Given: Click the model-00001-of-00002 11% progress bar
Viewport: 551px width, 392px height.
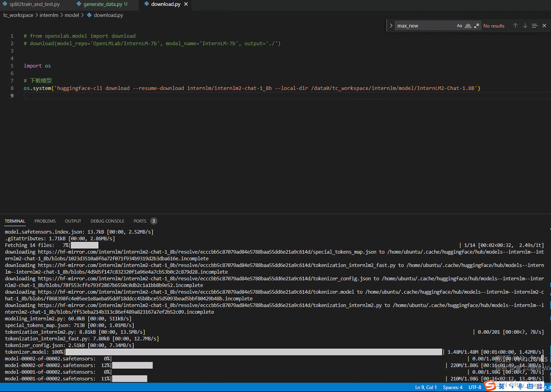Looking at the screenshot, I should click(x=130, y=379).
